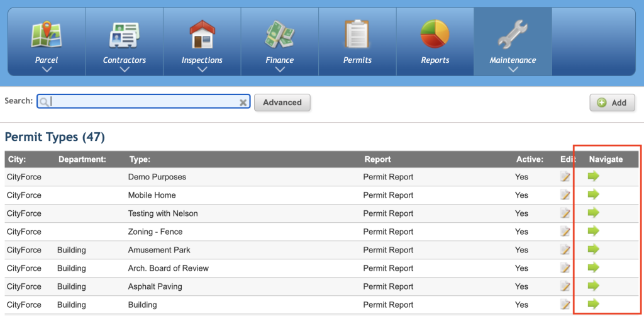This screenshot has width=644, height=316.
Task: Sort by the Type column header
Action: pyautogui.click(x=140, y=159)
